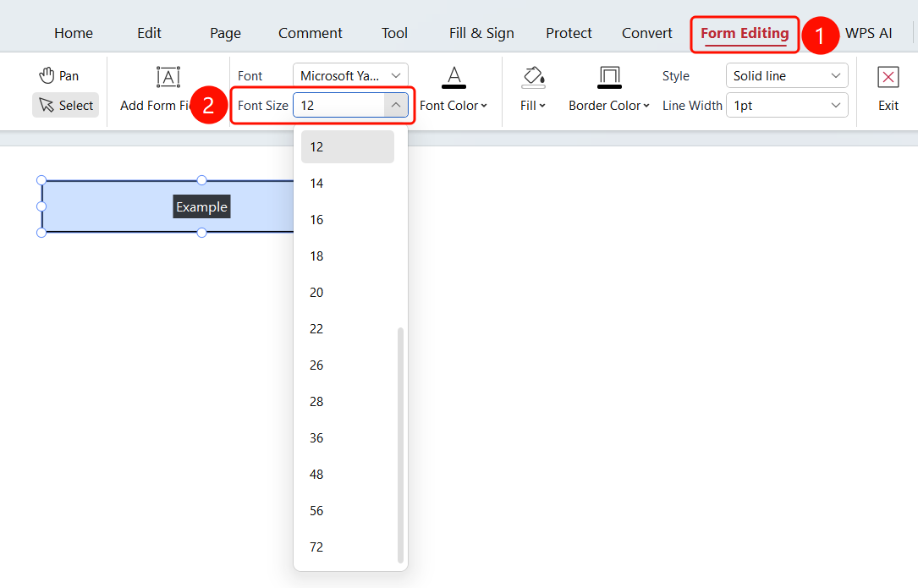The height and width of the screenshot is (588, 918).
Task: Switch to the Tool tab
Action: tap(394, 33)
